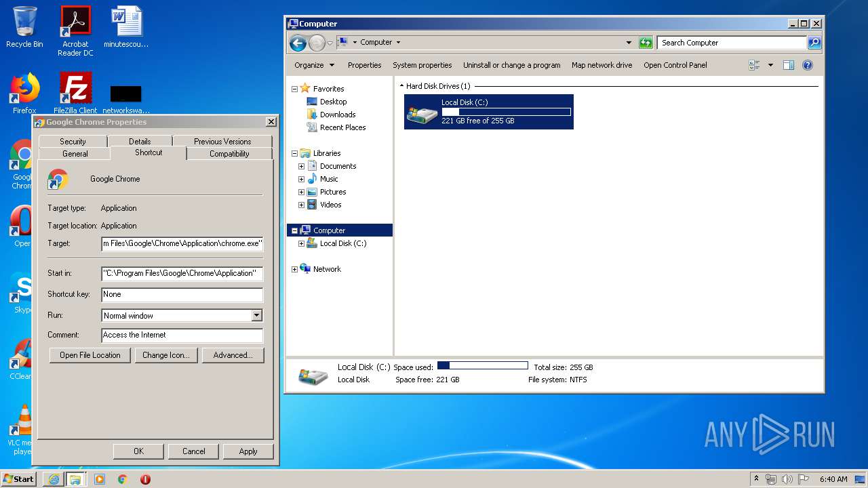Click into the Target field
868x488 pixels.
(x=182, y=243)
